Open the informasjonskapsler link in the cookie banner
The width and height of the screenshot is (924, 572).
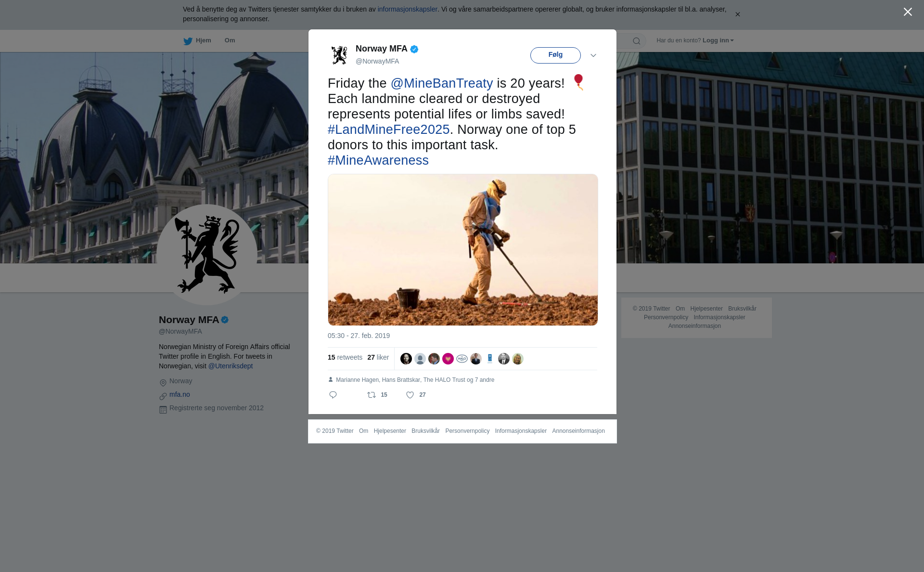tap(407, 9)
